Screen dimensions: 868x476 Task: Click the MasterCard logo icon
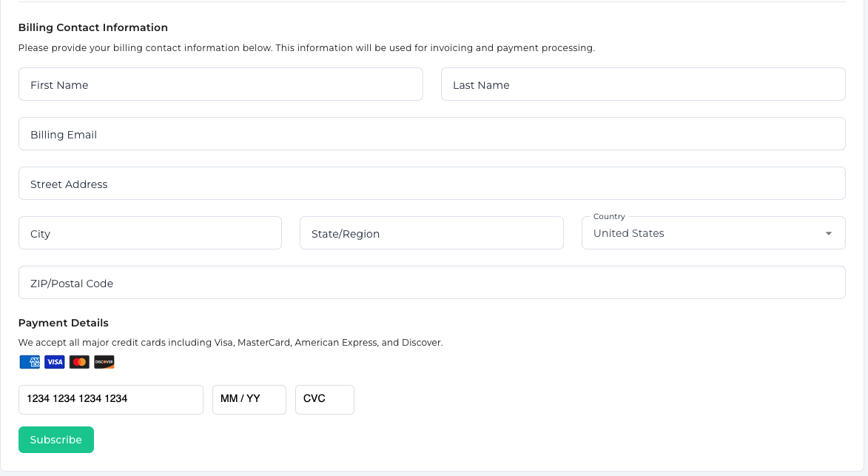pyautogui.click(x=79, y=362)
